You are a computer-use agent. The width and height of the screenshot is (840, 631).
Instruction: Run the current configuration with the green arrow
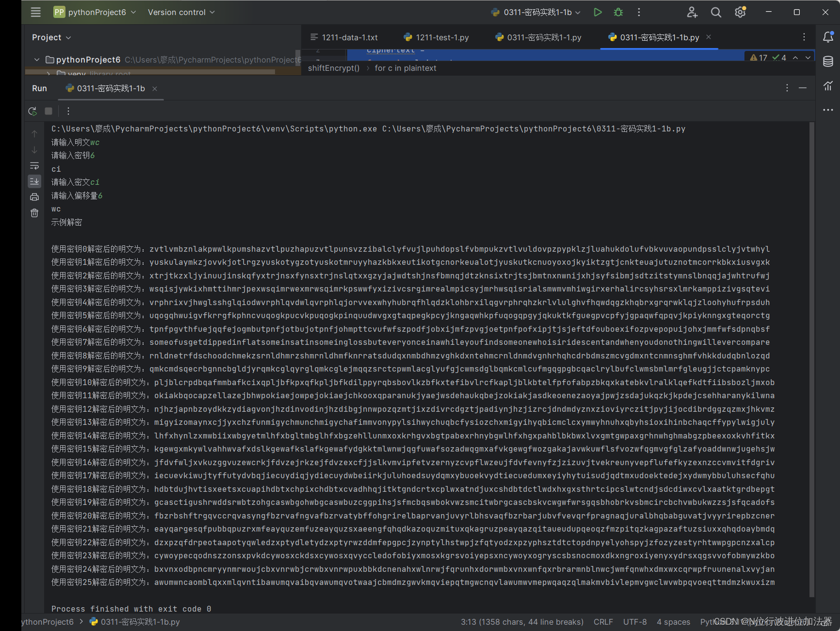598,12
